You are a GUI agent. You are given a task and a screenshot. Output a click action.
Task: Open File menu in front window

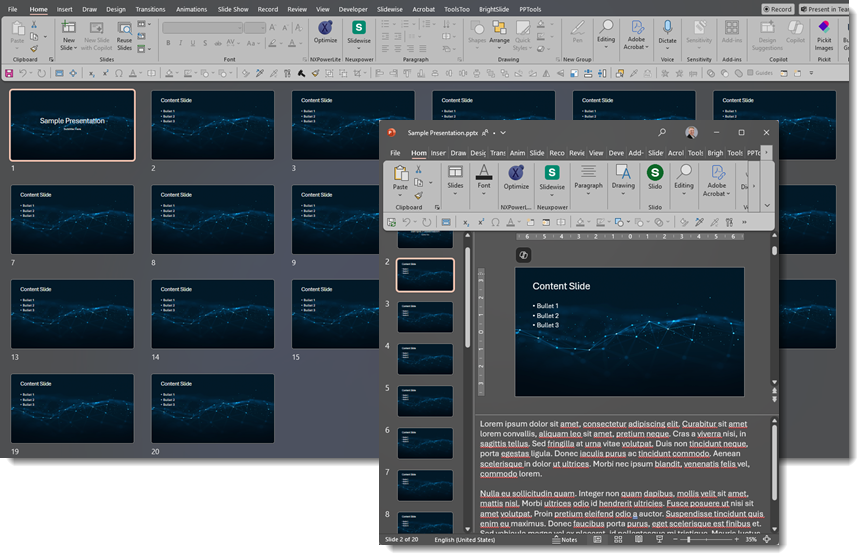click(x=395, y=153)
